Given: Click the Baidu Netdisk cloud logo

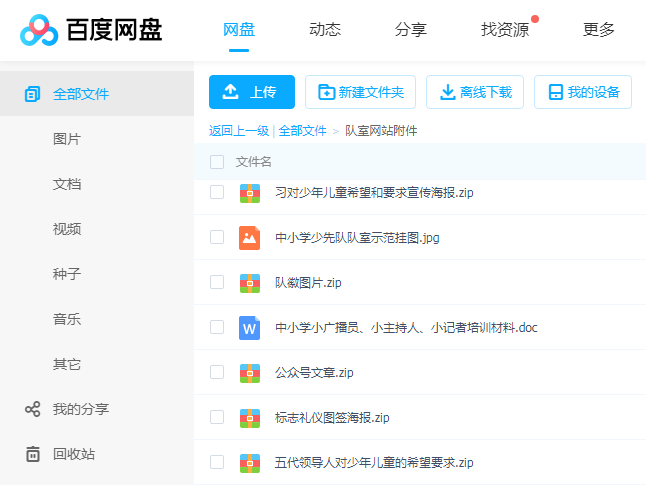Looking at the screenshot, I should (x=39, y=30).
